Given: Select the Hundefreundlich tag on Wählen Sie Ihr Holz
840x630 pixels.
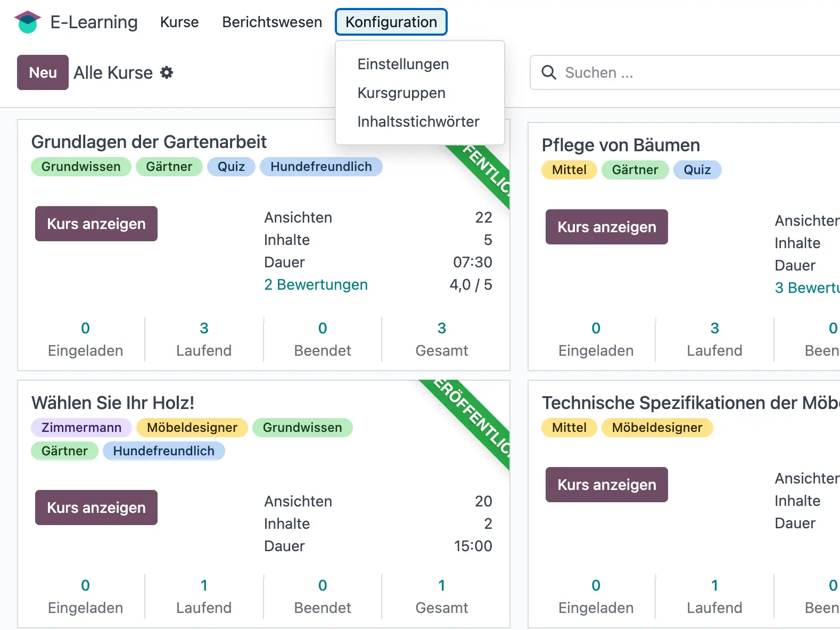Looking at the screenshot, I should point(163,451).
